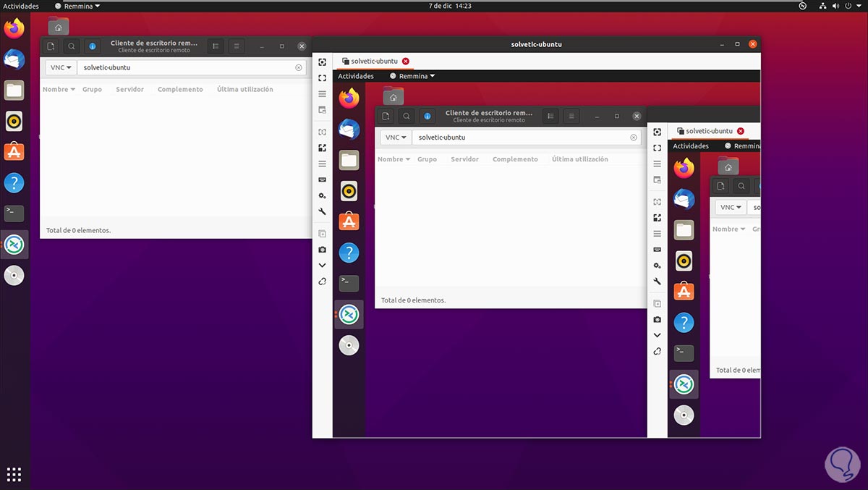
Task: Open wrench tools icon in nested session toolbar
Action: coord(657,282)
